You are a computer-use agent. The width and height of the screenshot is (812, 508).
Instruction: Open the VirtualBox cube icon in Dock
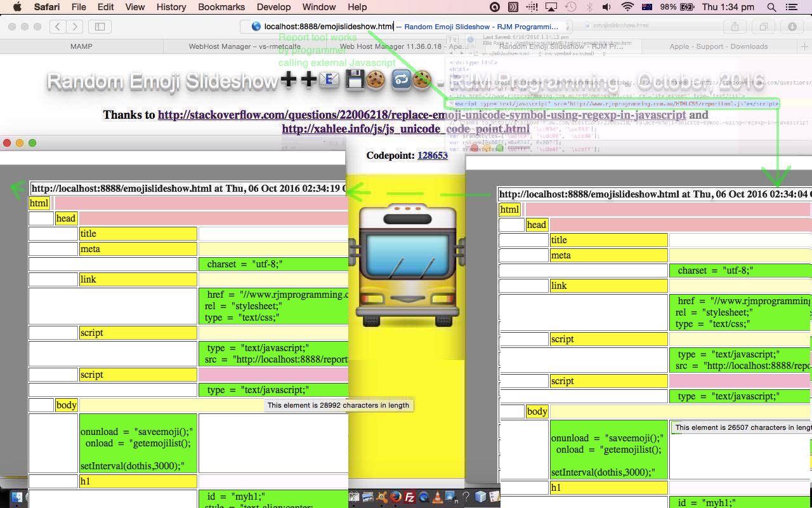coord(480,497)
